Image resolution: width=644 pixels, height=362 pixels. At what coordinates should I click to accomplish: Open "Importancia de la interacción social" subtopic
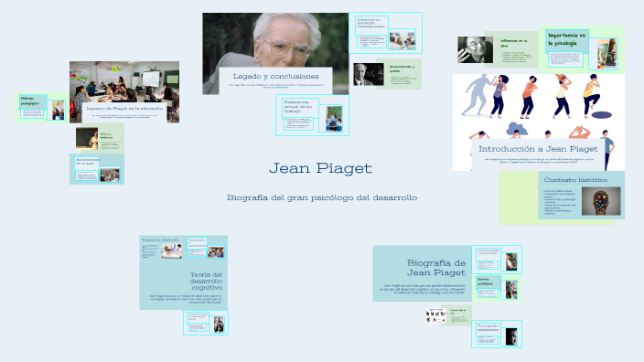198,316
